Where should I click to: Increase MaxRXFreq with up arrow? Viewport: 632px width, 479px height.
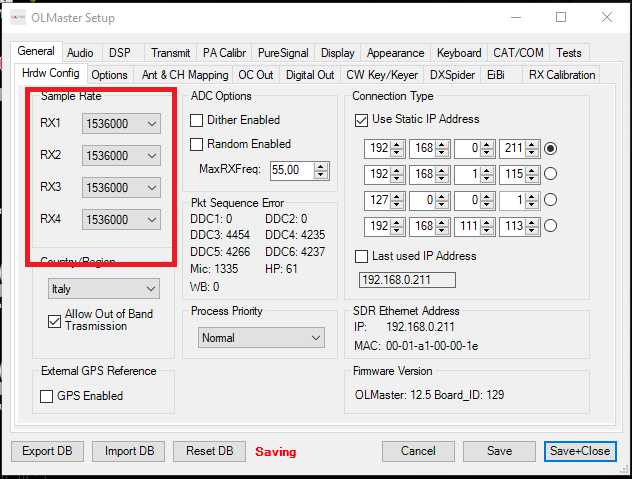321,167
